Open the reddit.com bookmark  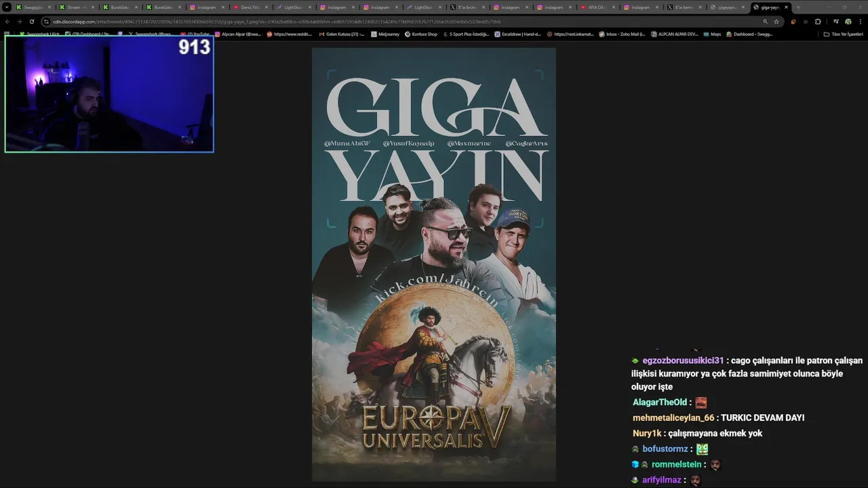click(290, 34)
